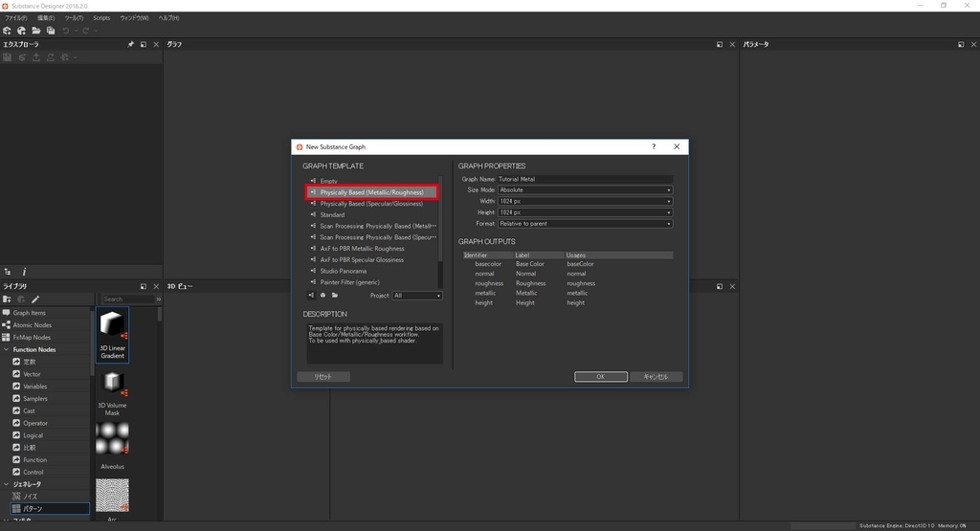Click the circular icon beside the Project dropdown
This screenshot has height=531, width=980.
point(323,296)
